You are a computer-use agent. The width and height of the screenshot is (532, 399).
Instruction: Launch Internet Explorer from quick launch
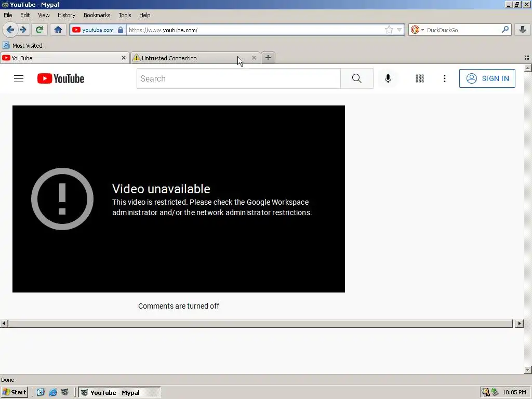pos(53,393)
